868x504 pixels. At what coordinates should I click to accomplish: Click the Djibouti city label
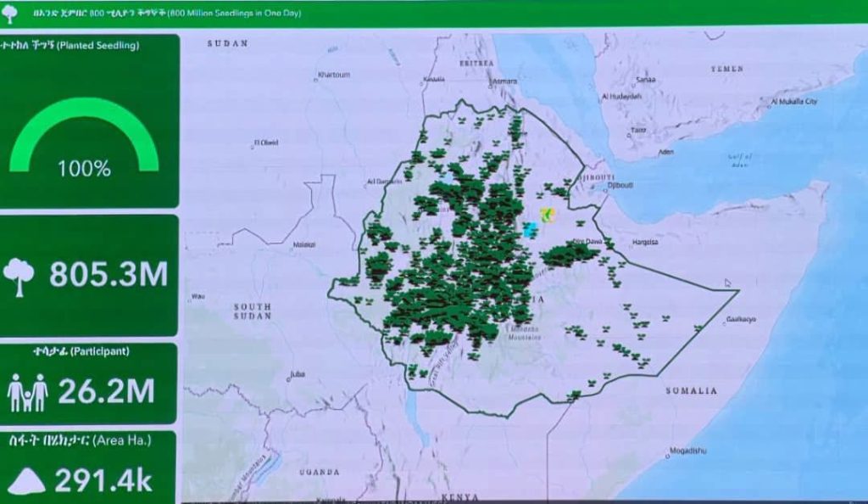(620, 185)
